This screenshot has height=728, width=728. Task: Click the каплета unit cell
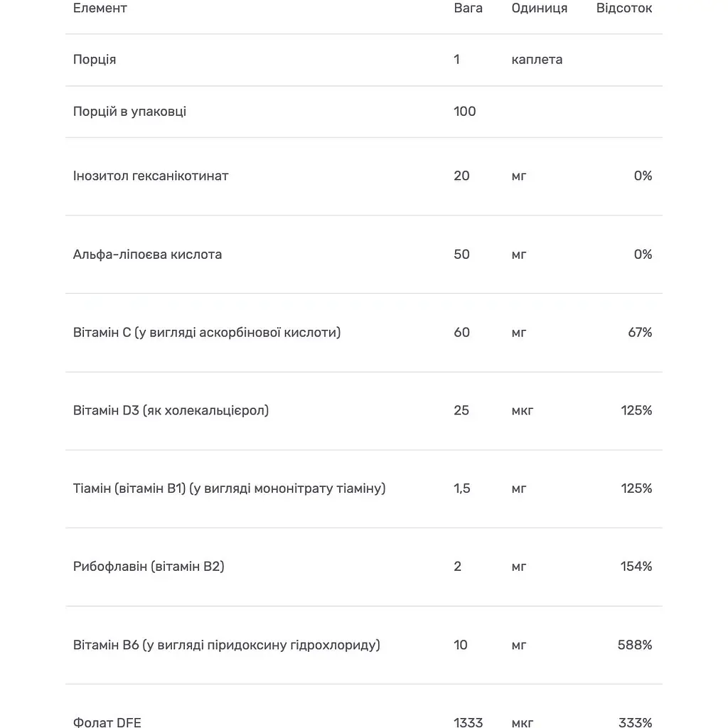pyautogui.click(x=537, y=60)
